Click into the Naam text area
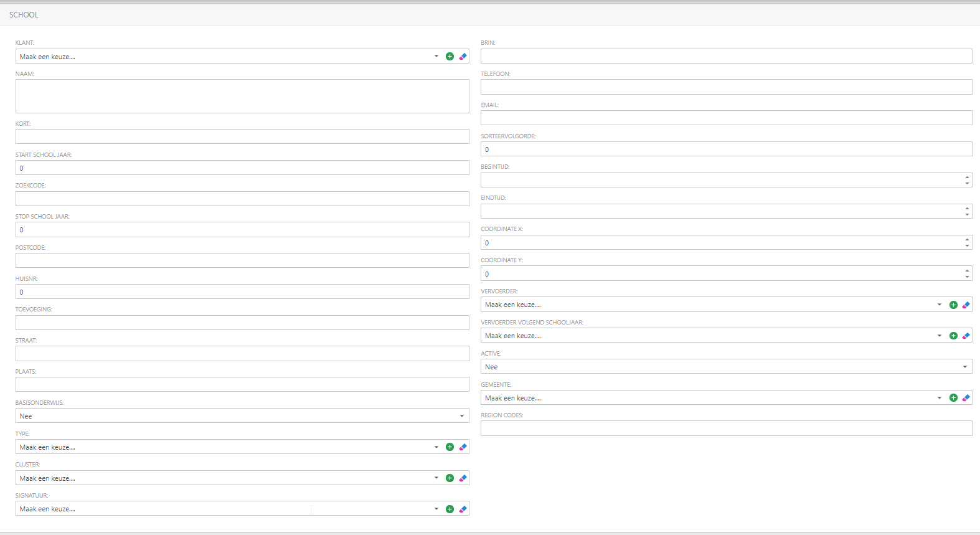980x535 pixels. (x=242, y=97)
